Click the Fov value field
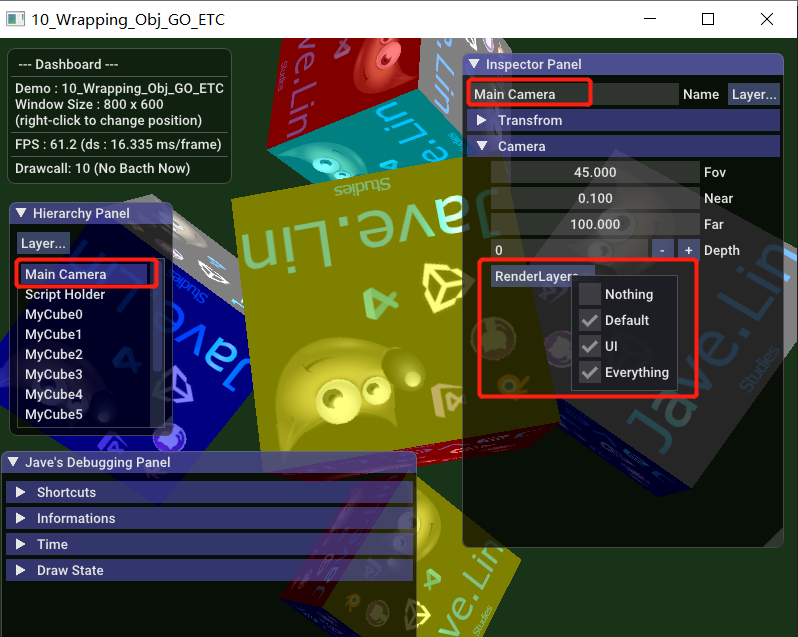 pos(595,172)
